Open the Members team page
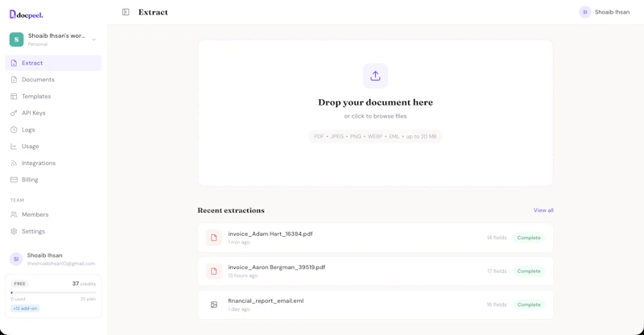Screen dimensions: 644x335 53,214
